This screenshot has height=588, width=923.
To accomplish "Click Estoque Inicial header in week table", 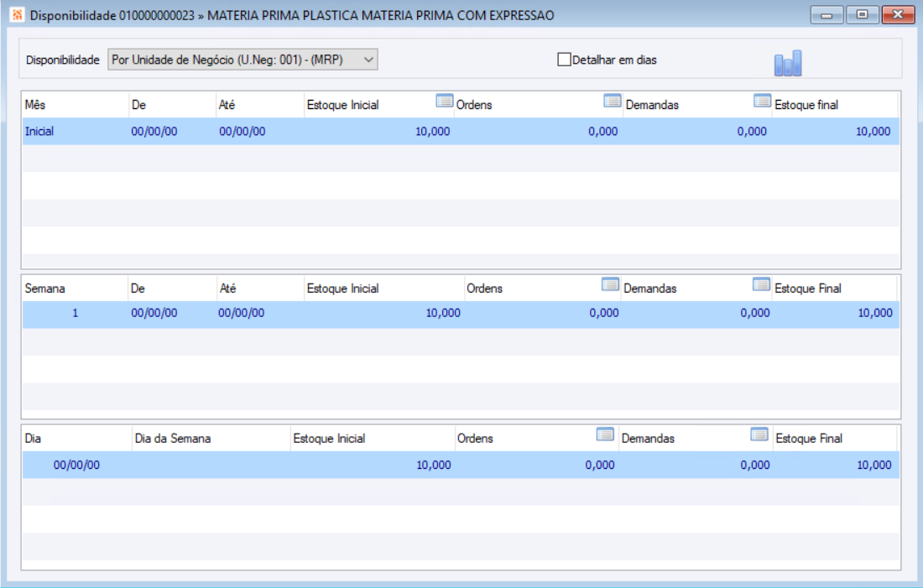I will click(342, 289).
